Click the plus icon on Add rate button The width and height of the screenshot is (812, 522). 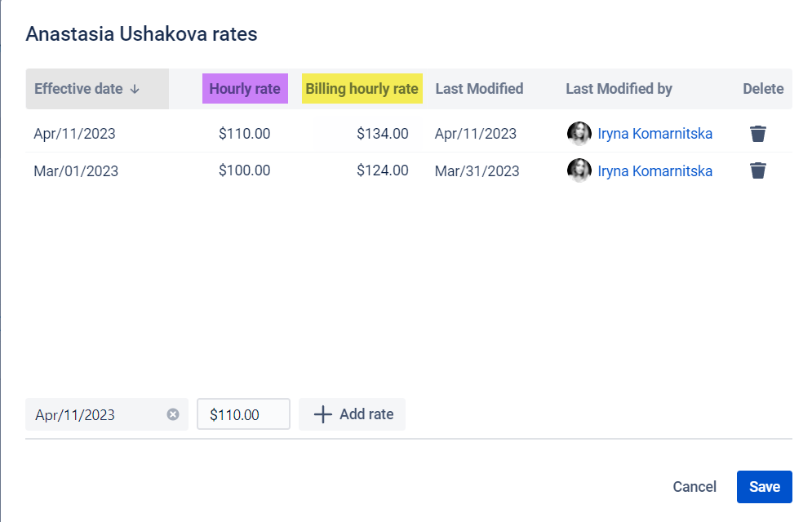(x=323, y=414)
